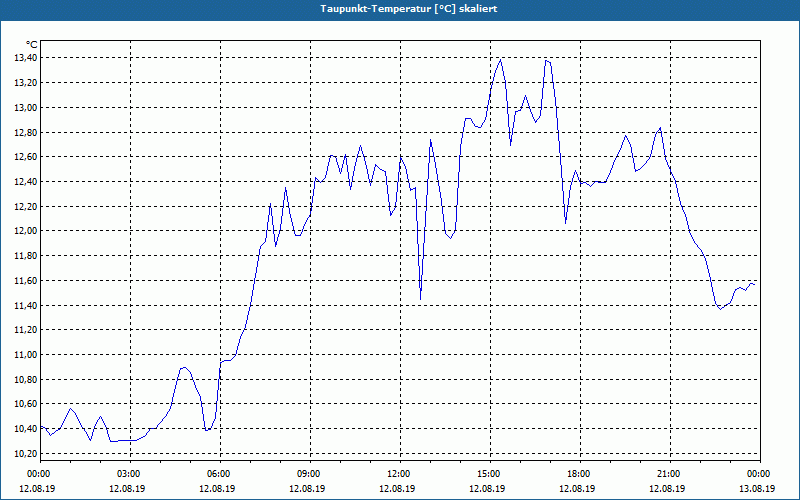The width and height of the screenshot is (800, 500).
Task: Click the y-axis value '12,60'
Action: (x=25, y=157)
